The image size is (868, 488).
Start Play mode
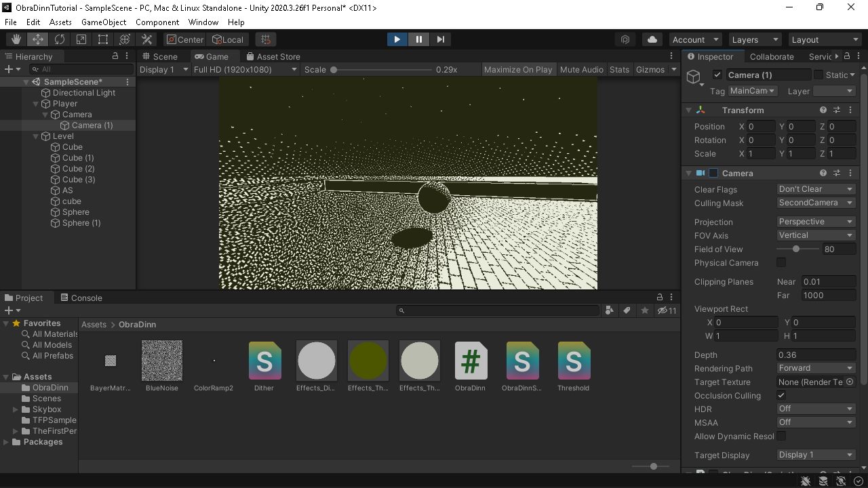tap(397, 39)
